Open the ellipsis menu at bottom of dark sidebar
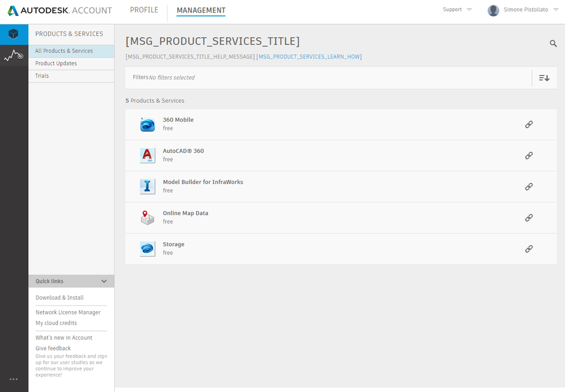Image resolution: width=565 pixels, height=392 pixels. (14, 379)
